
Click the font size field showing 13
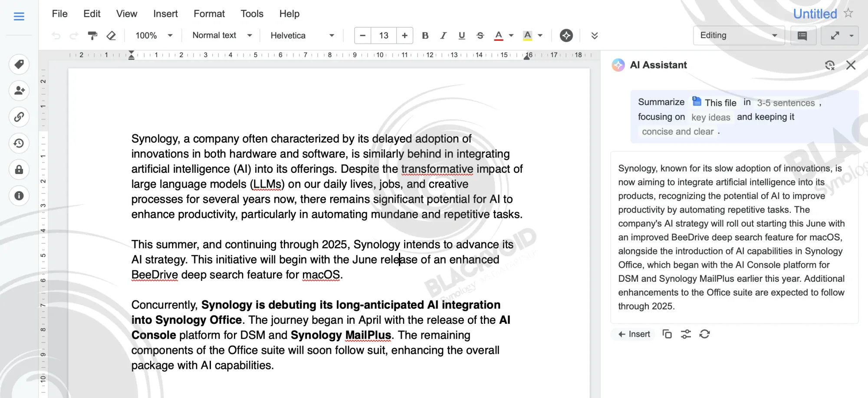click(384, 36)
